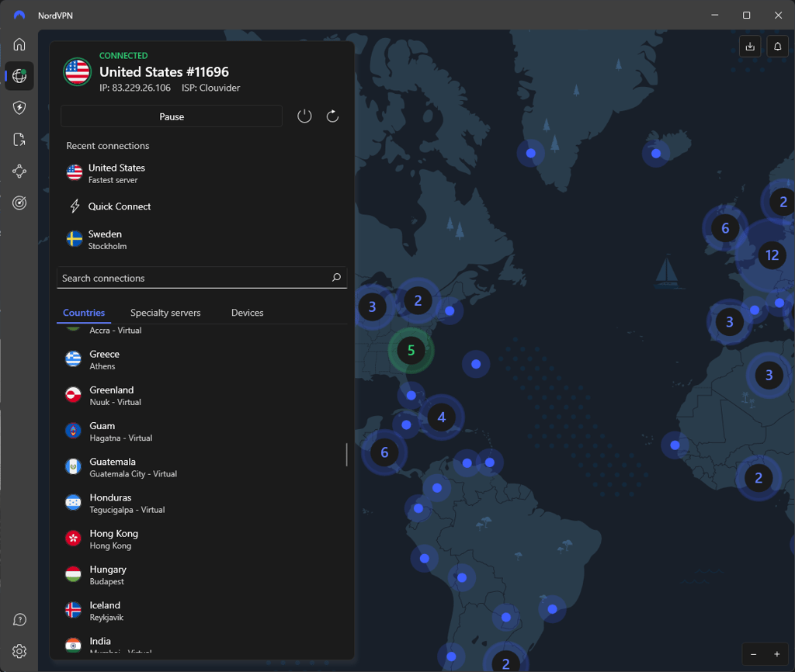Open the Help question mark icon

pyautogui.click(x=19, y=619)
